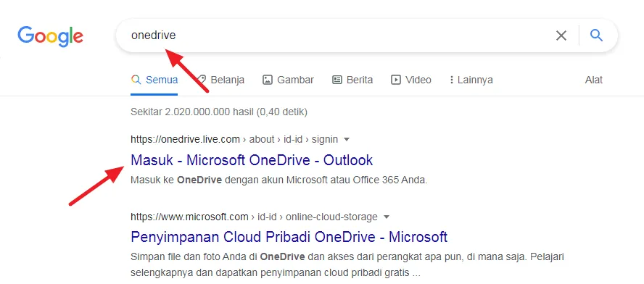Switch to the Gambar tab
Screen dimensions: 644x284
pos(288,80)
